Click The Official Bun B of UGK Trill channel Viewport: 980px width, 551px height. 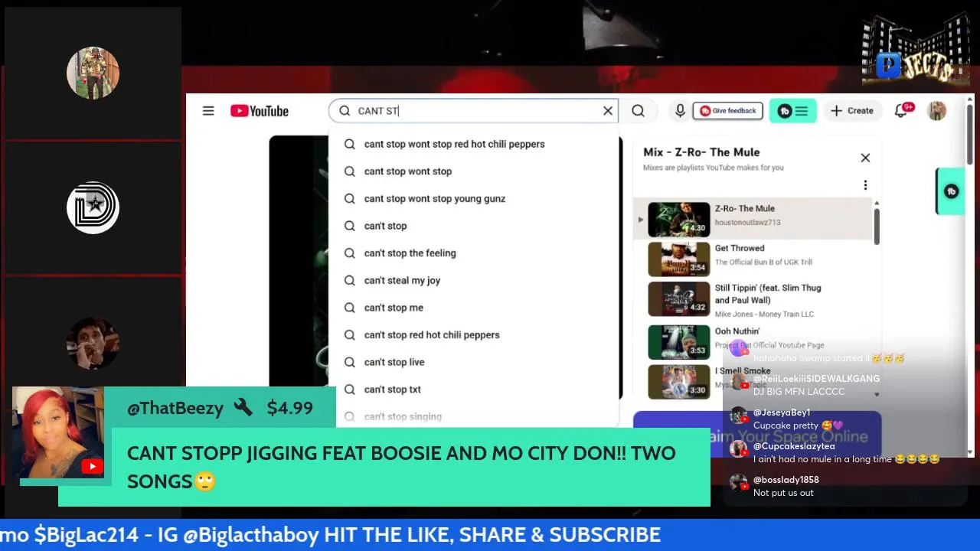point(763,262)
